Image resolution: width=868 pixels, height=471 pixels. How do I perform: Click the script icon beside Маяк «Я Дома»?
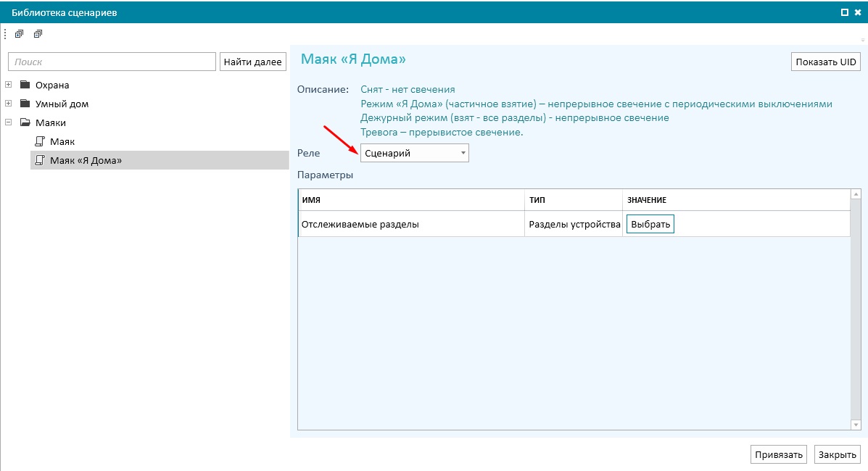[40, 160]
